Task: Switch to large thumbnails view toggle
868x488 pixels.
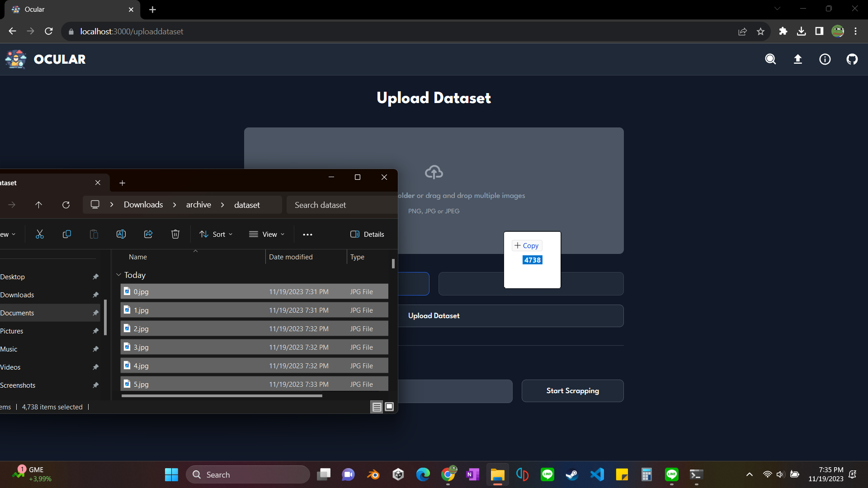Action: (x=389, y=407)
